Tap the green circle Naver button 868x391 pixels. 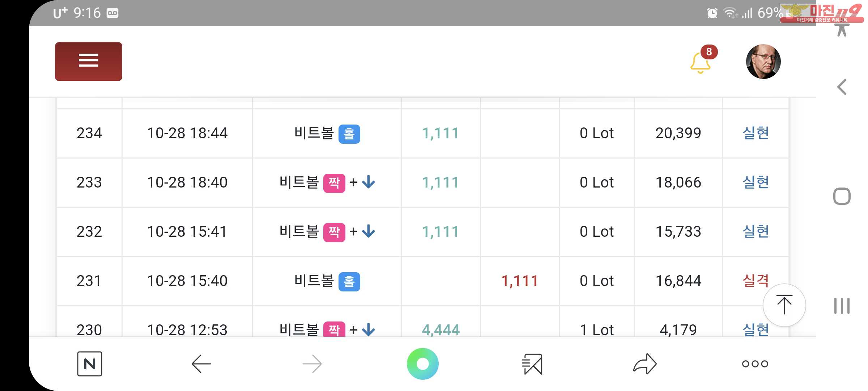pyautogui.click(x=423, y=364)
